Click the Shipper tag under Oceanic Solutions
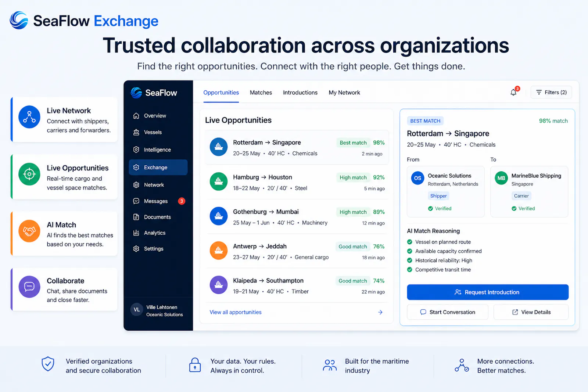The width and height of the screenshot is (588, 392). [438, 196]
